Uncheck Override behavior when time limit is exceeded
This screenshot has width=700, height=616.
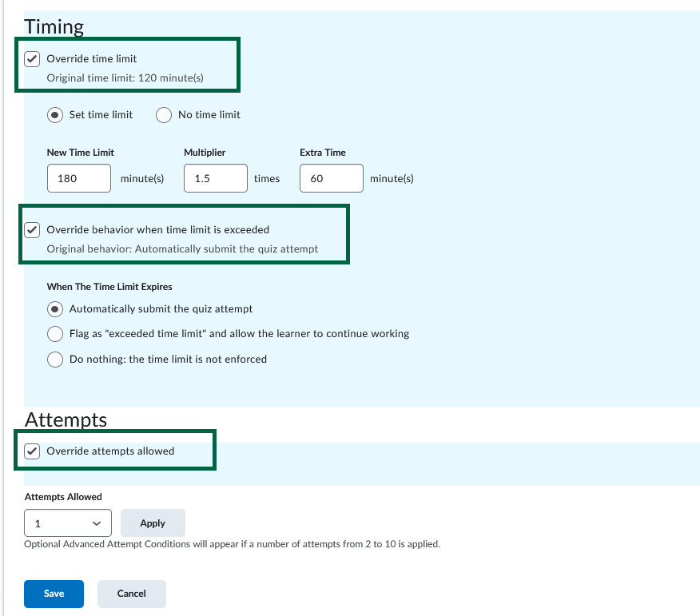click(x=32, y=229)
